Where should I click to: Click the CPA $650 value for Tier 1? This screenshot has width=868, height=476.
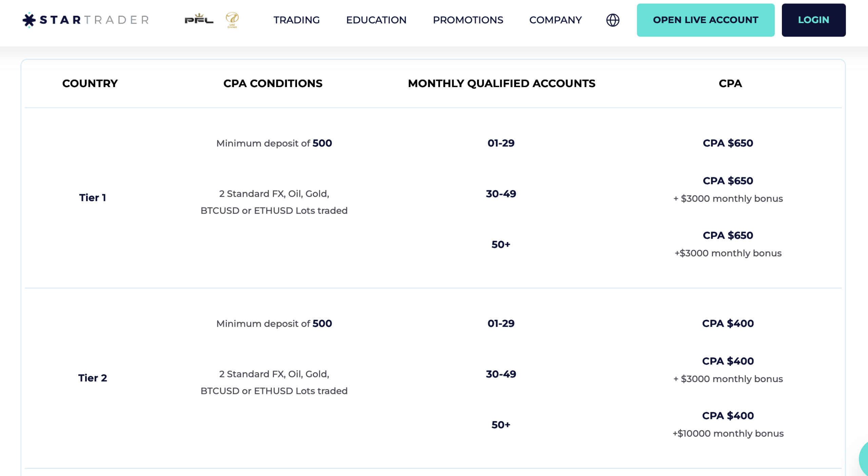728,143
